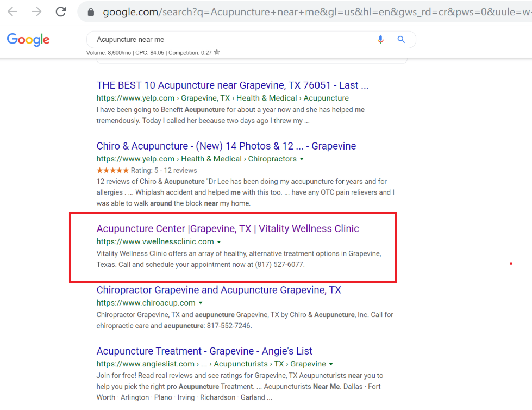This screenshot has height=410, width=532.
Task: Open Chiropractor Grapevine and Acupuncture Grapevine result
Action: tap(218, 290)
